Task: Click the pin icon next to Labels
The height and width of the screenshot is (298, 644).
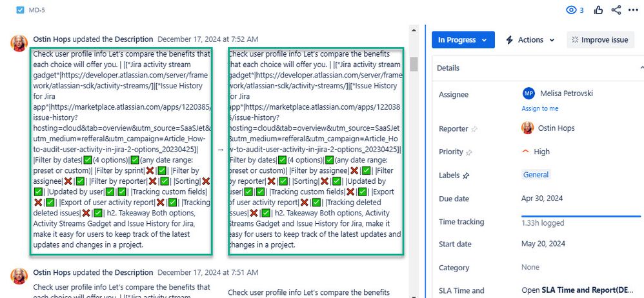Action: [x=466, y=175]
